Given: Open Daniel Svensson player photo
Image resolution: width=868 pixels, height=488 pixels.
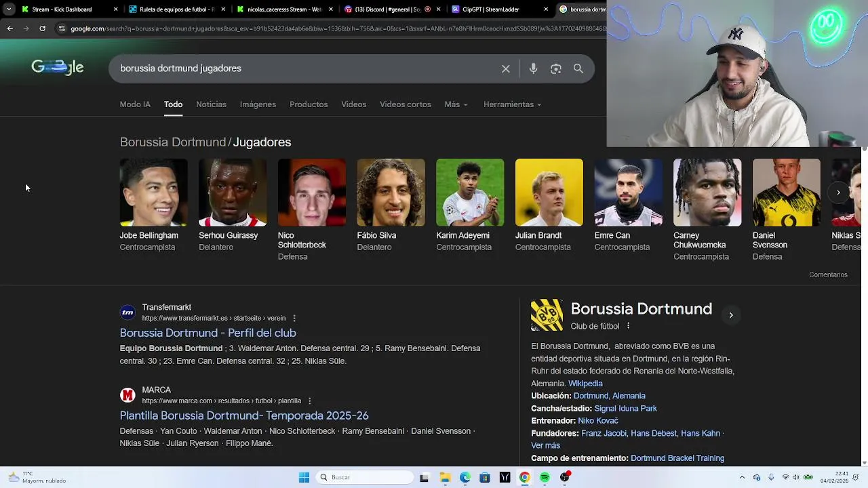Looking at the screenshot, I should pos(787,192).
